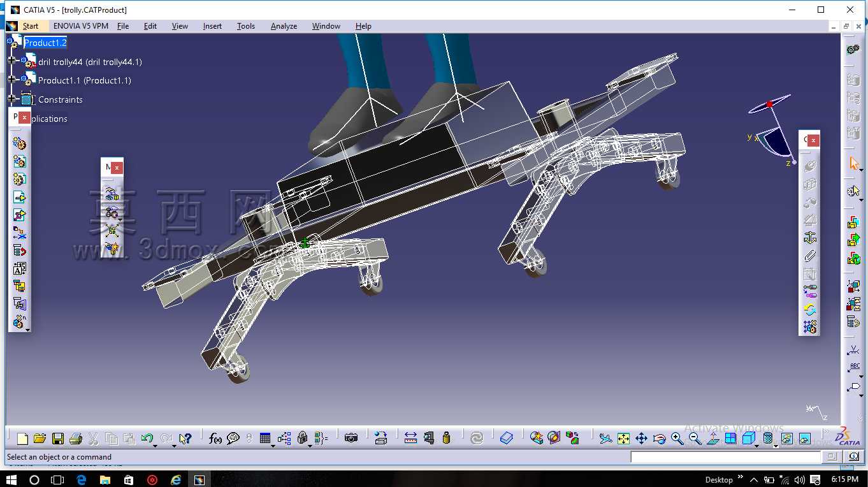
Task: Toggle Swap Visible Space
Action: [804, 439]
